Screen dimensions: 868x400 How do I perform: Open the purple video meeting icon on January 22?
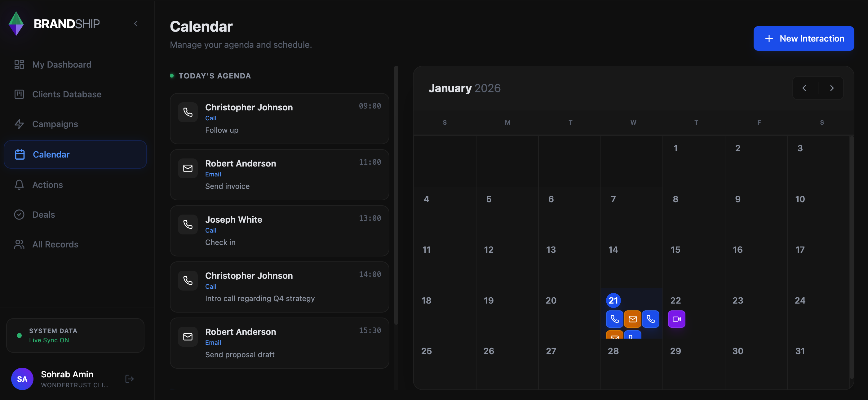676,319
